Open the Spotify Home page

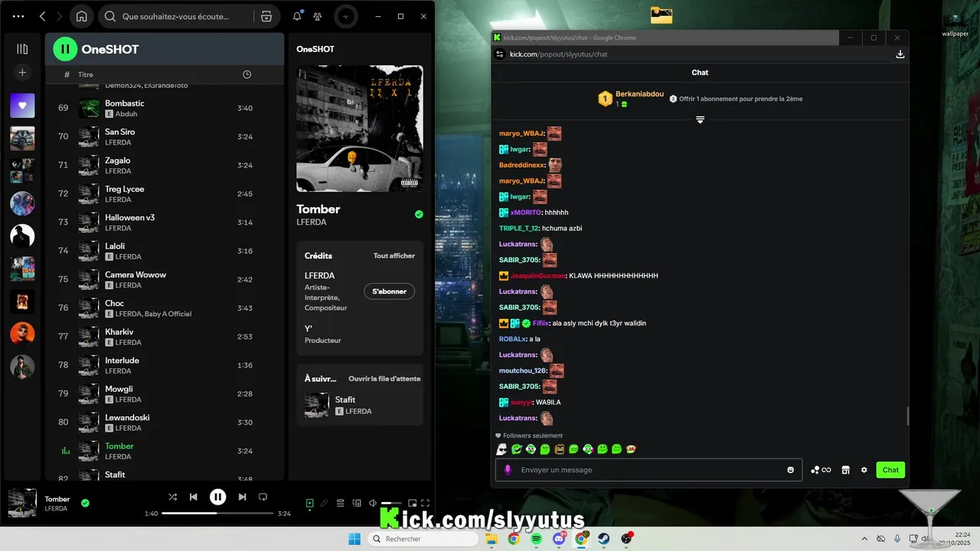tap(81, 16)
